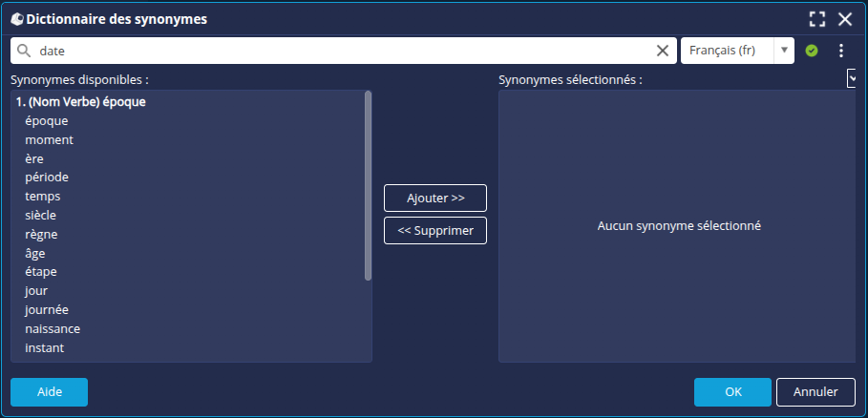Viewport: 868px width, 418px height.
Task: Click the synonyms list vertical scrollbar
Action: coord(369,186)
